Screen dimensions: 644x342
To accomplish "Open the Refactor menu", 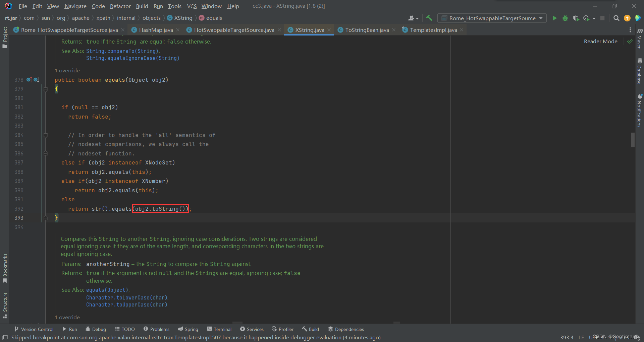I will pos(120,6).
